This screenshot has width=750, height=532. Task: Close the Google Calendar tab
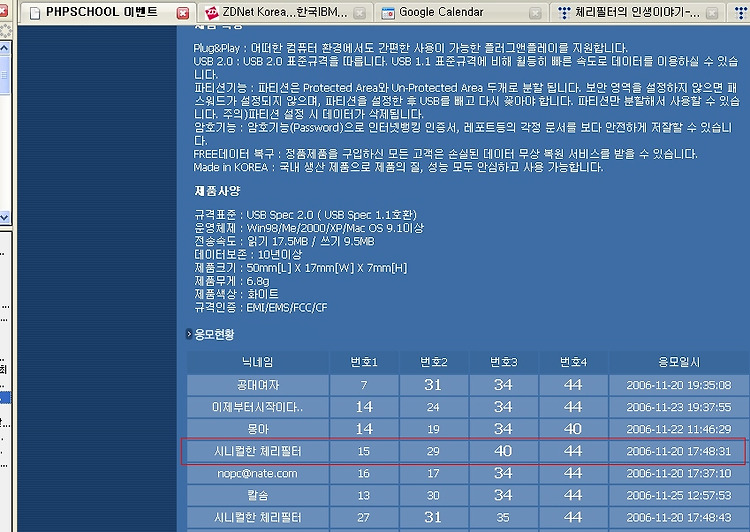[x=536, y=13]
